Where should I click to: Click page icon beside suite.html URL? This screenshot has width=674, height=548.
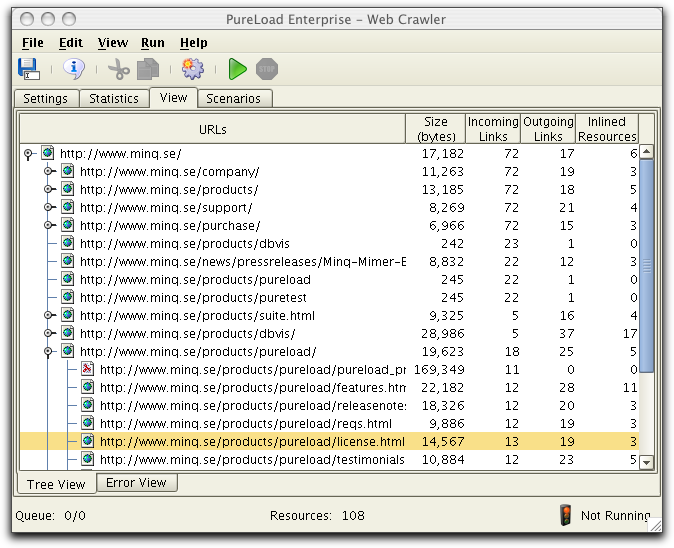pos(67,315)
